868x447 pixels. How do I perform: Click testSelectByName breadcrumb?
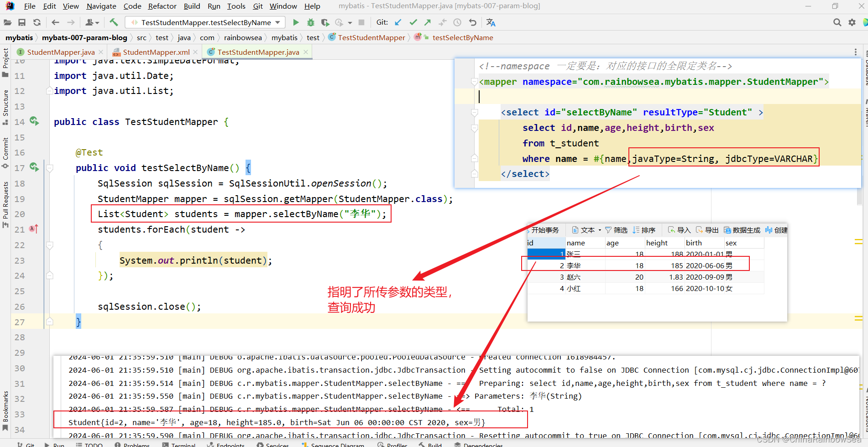(x=462, y=37)
